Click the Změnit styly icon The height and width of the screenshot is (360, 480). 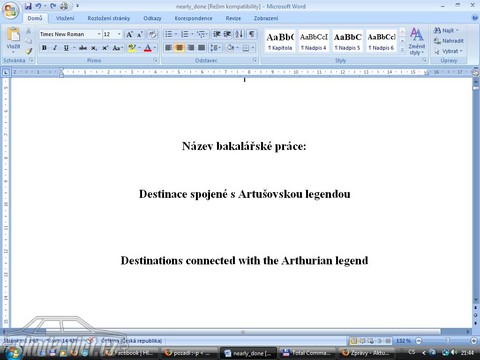417,41
